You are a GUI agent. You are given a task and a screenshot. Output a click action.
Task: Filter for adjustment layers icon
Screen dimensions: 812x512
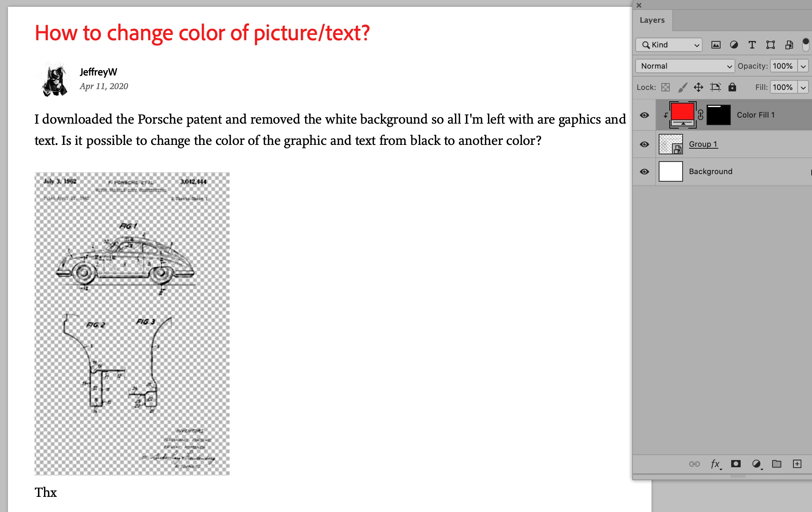click(x=734, y=45)
